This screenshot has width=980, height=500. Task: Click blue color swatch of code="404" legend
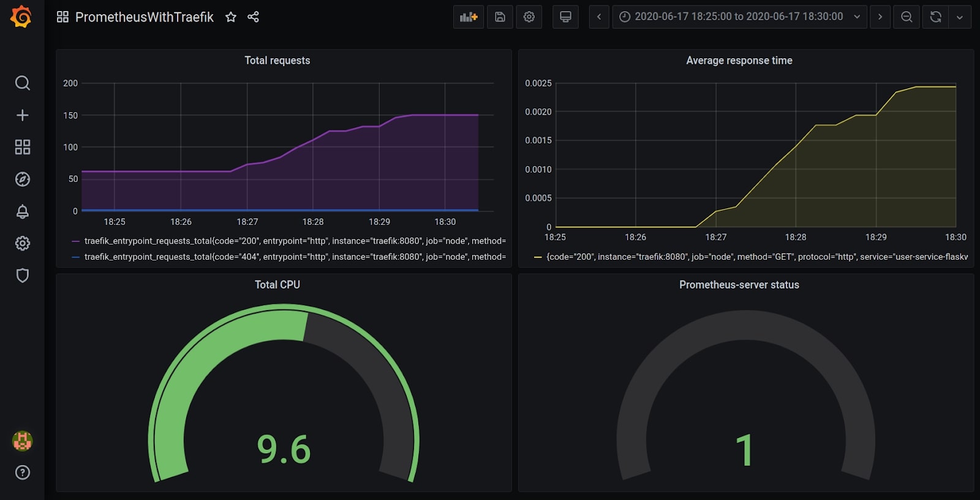[76, 257]
